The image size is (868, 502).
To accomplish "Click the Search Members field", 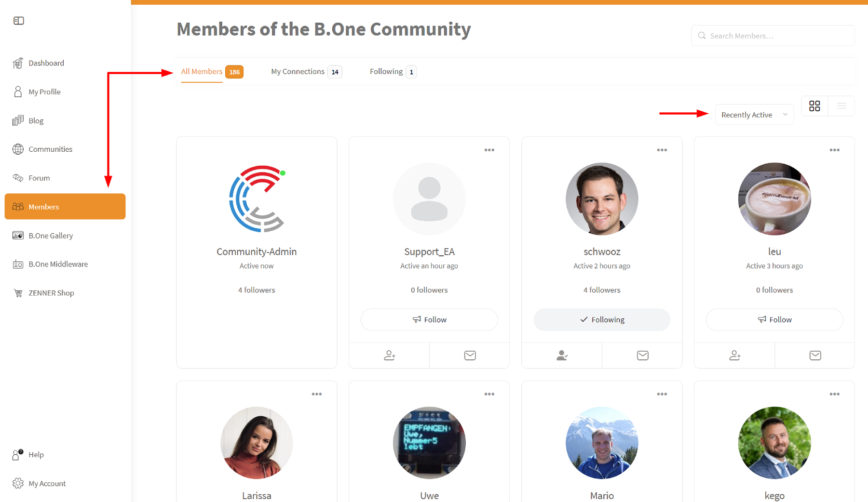I will tap(773, 36).
